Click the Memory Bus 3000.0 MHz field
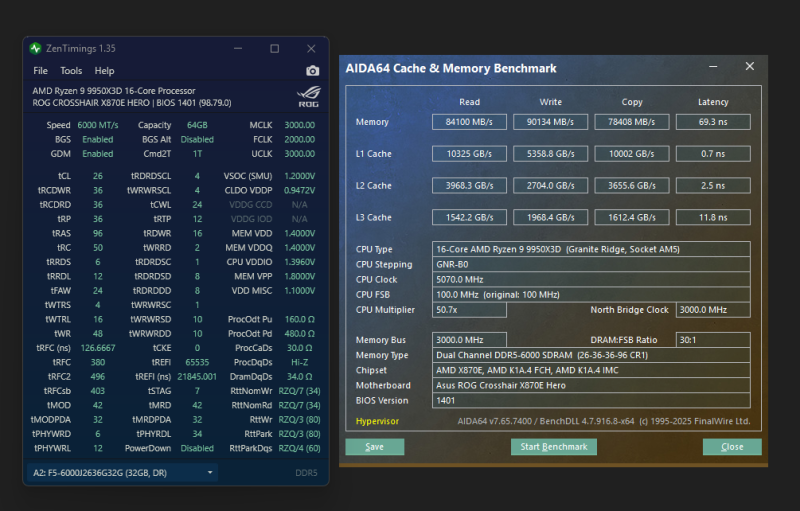Image resolution: width=800 pixels, height=511 pixels. (x=469, y=340)
